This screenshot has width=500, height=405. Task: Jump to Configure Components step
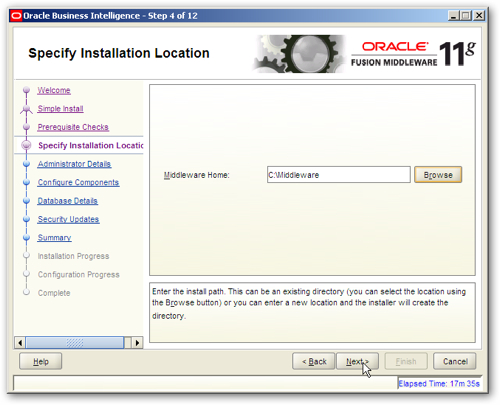click(78, 182)
